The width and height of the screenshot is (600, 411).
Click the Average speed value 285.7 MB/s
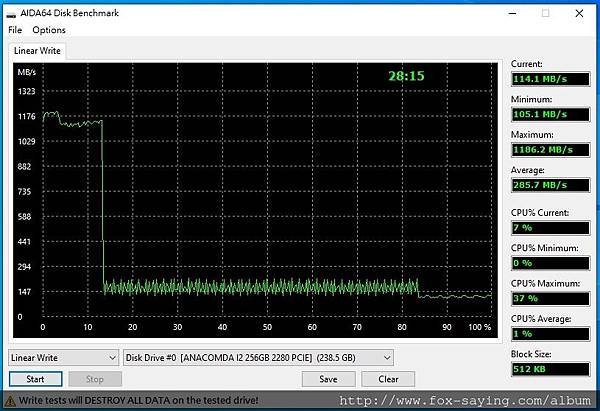(x=551, y=185)
